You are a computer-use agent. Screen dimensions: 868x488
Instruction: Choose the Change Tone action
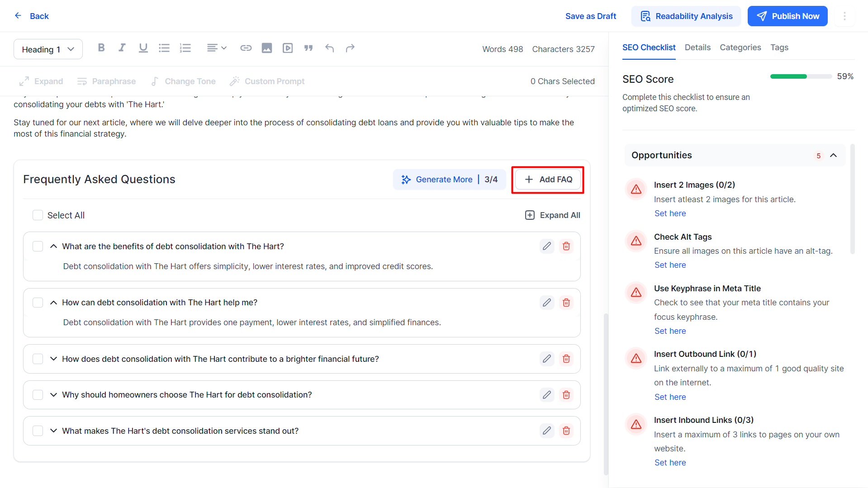pyautogui.click(x=183, y=81)
